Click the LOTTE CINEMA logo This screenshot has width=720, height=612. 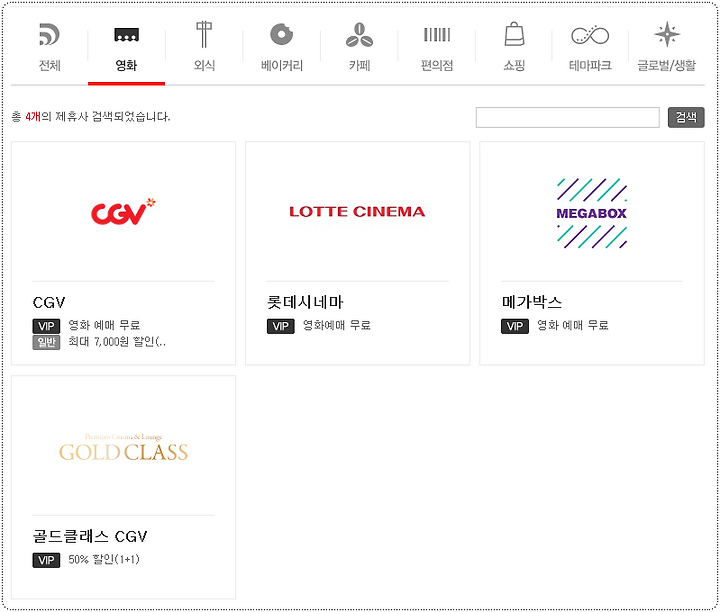point(357,212)
